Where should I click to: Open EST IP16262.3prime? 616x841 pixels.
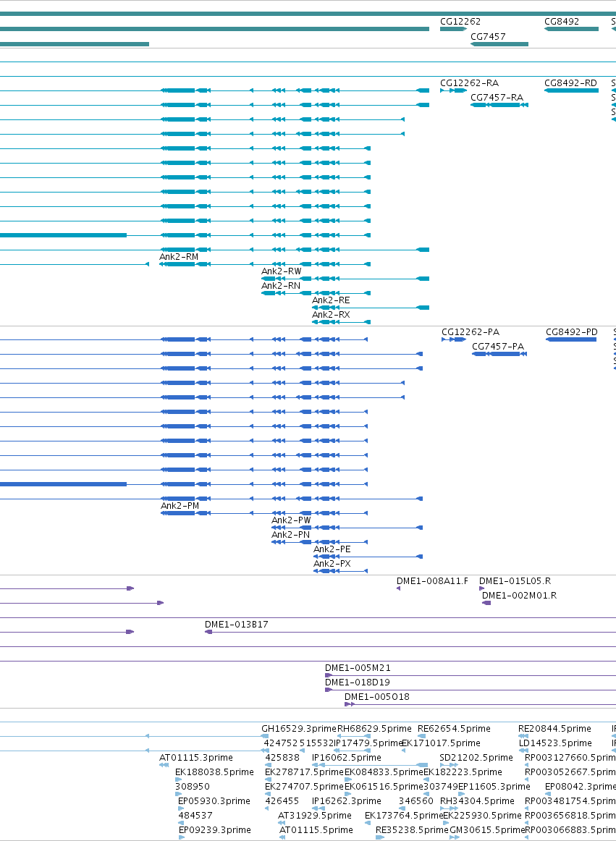click(x=347, y=801)
